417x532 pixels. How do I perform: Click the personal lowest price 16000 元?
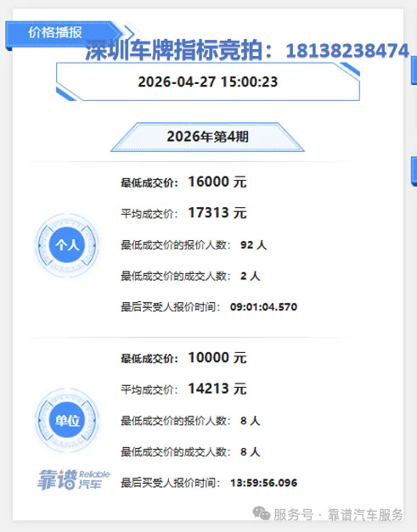(x=217, y=182)
